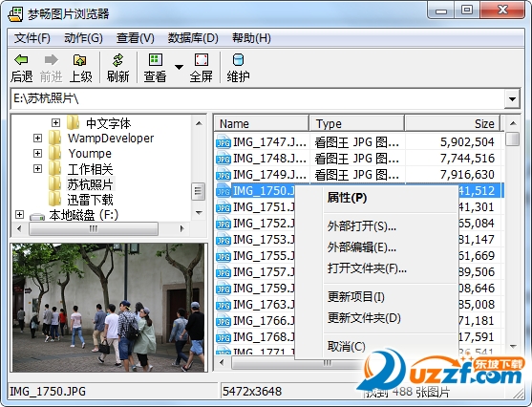This screenshot has width=532, height=407.
Task: Open the 查看 view mode icon
Action: coord(156,60)
